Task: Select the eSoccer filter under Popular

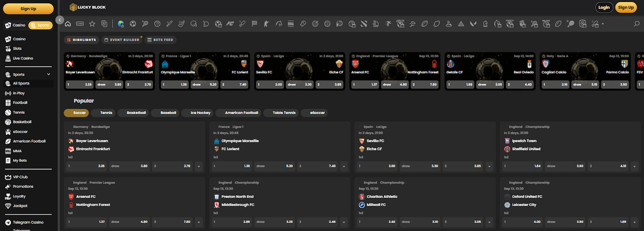Action: click(314, 113)
